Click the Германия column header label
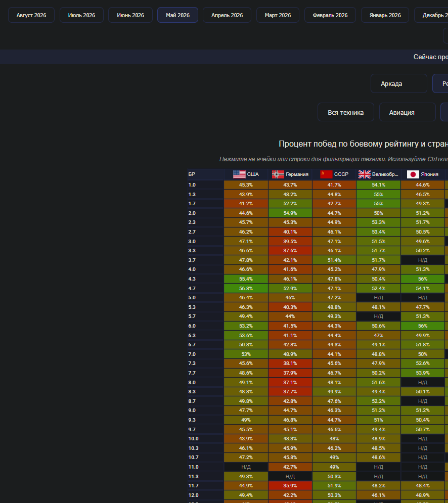Image resolution: width=448 pixels, height=503 pixels. coord(297,174)
